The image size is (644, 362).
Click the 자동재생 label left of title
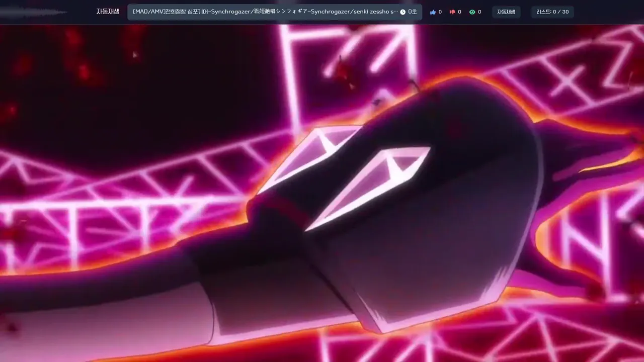coord(108,12)
